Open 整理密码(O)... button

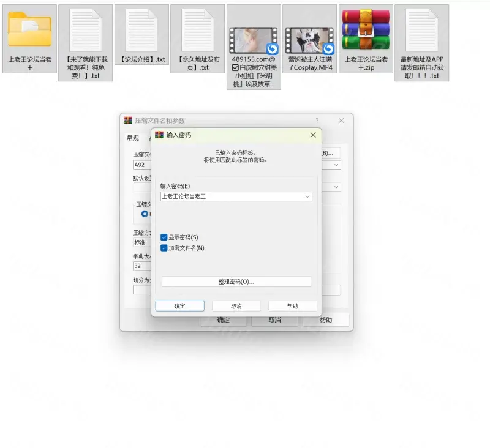click(x=236, y=282)
